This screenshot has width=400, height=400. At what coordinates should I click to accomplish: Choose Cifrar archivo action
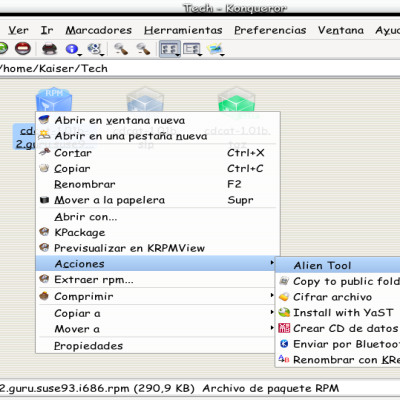(338, 297)
